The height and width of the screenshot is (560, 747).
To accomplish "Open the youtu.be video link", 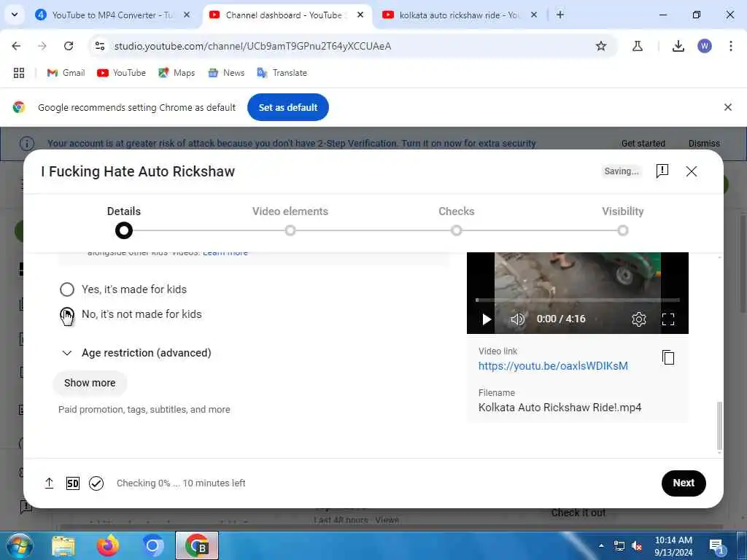I will (553, 366).
